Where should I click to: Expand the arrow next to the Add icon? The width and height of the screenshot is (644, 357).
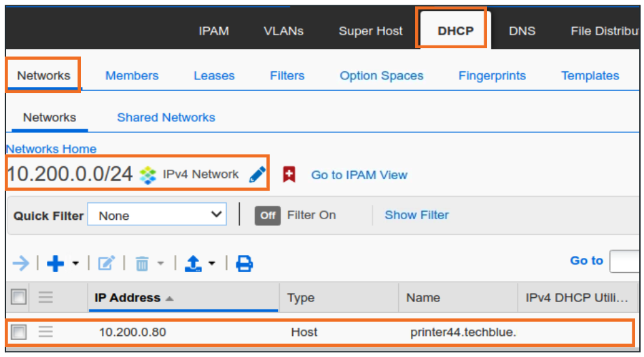[x=75, y=263]
